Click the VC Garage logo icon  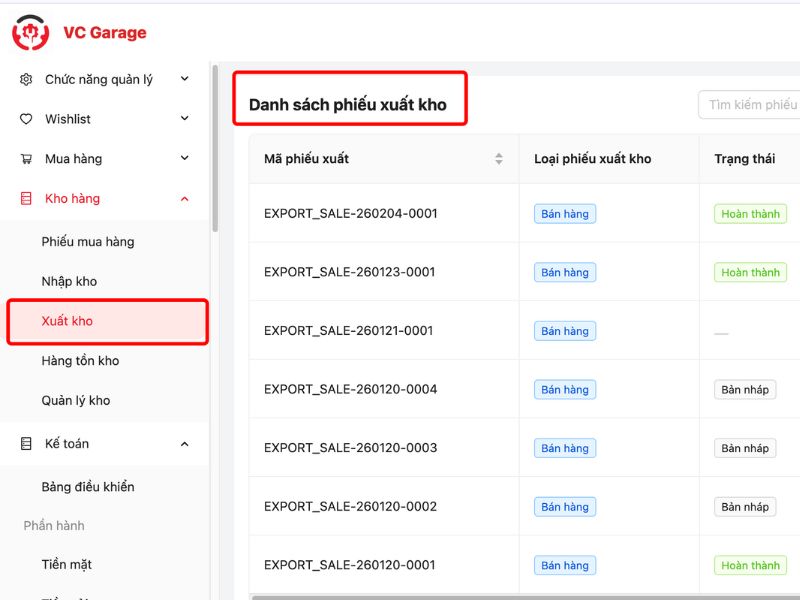pyautogui.click(x=30, y=33)
